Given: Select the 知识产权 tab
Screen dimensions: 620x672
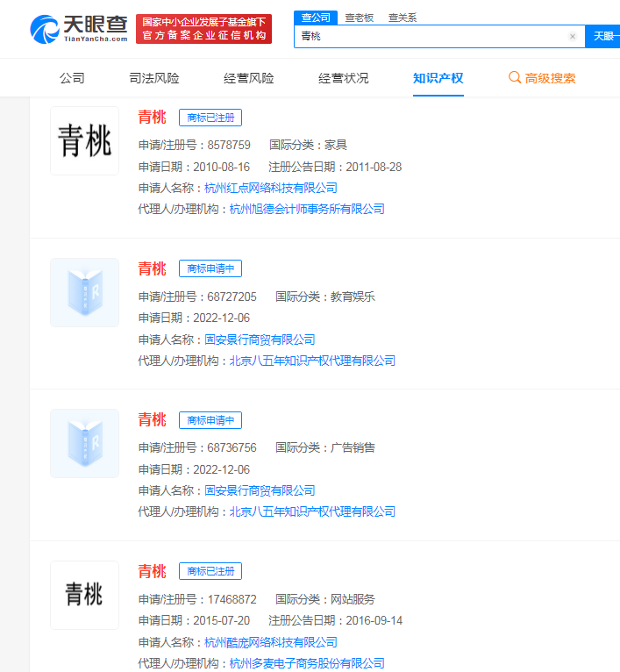Looking at the screenshot, I should tap(438, 78).
